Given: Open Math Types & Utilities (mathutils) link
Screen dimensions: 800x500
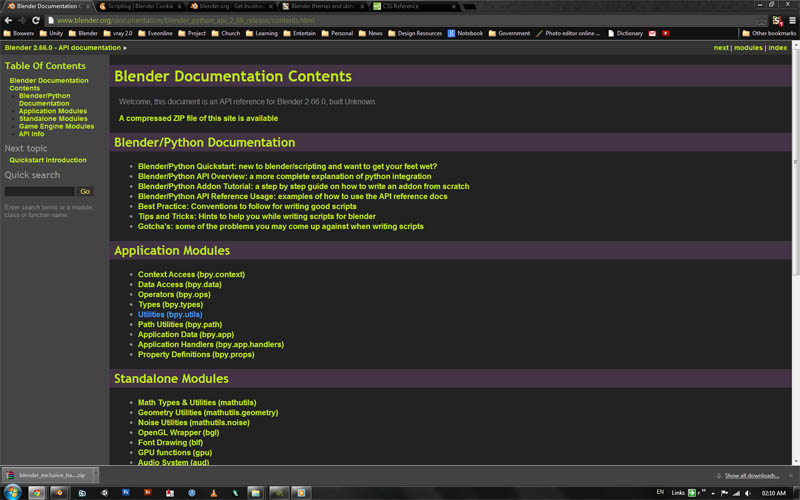Looking at the screenshot, I should click(197, 403).
